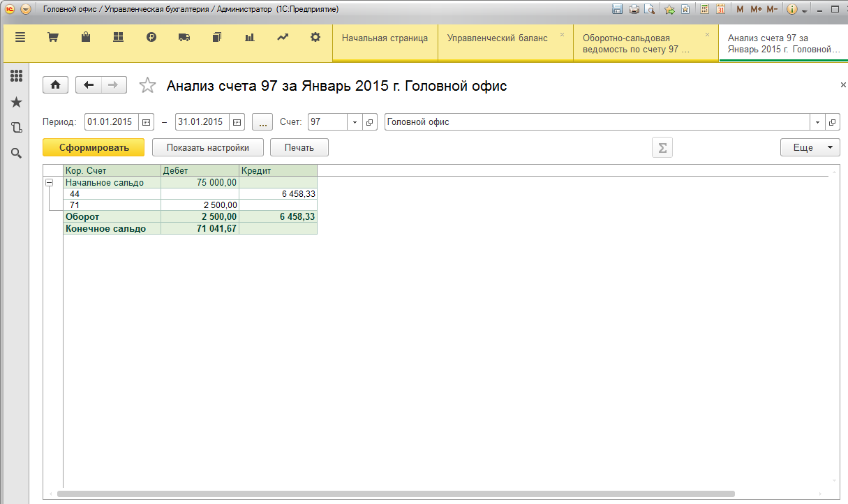
Task: Click the M memory button
Action: 741,9
